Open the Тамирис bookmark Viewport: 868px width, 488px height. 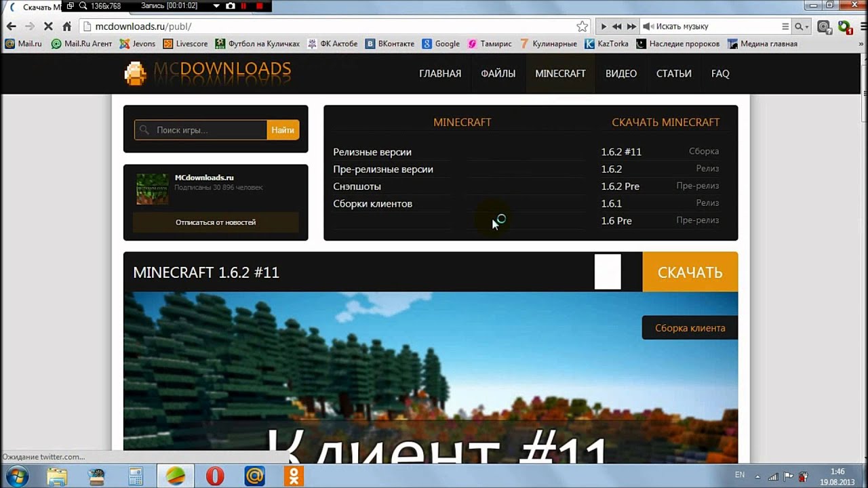[490, 43]
